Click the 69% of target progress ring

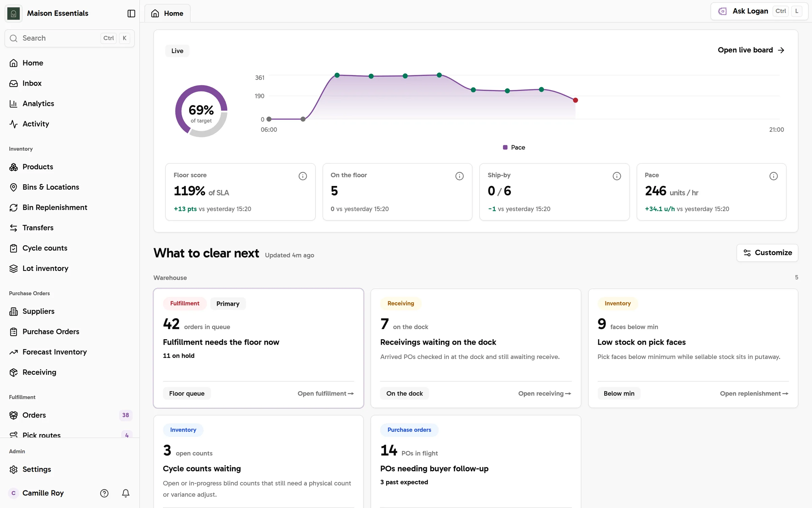[201, 111]
